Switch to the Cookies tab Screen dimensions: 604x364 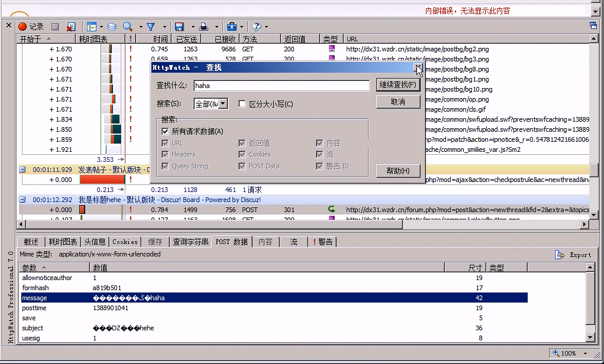click(125, 242)
